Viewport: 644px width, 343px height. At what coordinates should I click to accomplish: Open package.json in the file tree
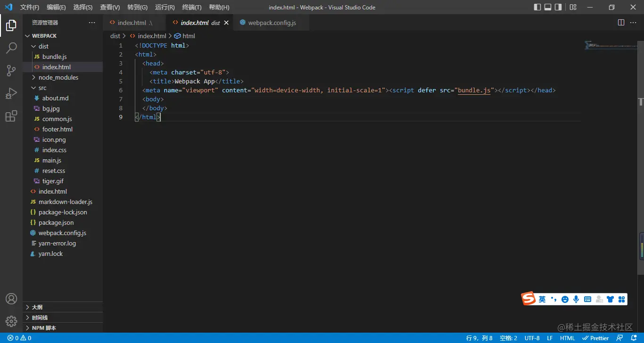pyautogui.click(x=63, y=222)
